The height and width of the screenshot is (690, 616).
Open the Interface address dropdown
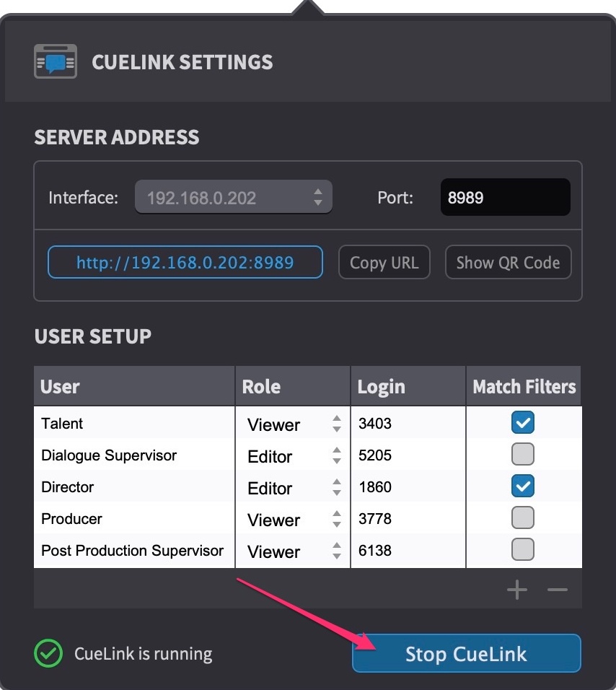coord(234,197)
